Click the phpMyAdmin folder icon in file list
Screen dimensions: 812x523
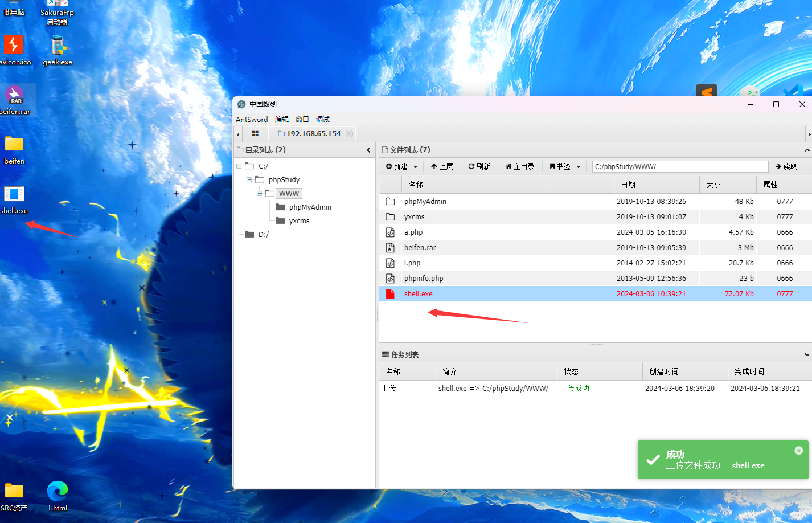390,202
